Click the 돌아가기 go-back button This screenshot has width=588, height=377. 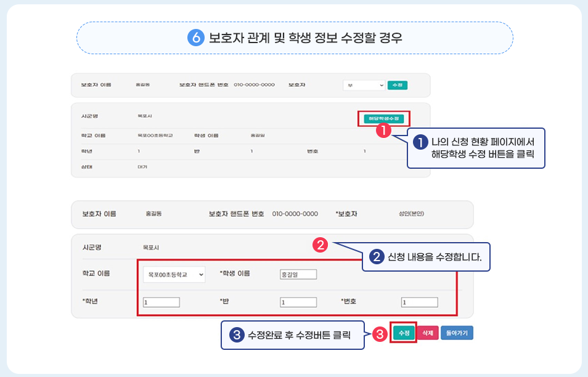(457, 331)
